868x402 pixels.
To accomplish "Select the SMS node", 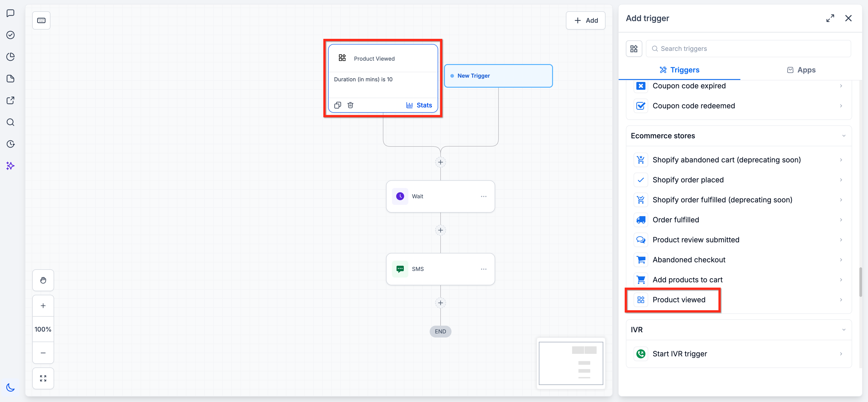I will tap(440, 269).
